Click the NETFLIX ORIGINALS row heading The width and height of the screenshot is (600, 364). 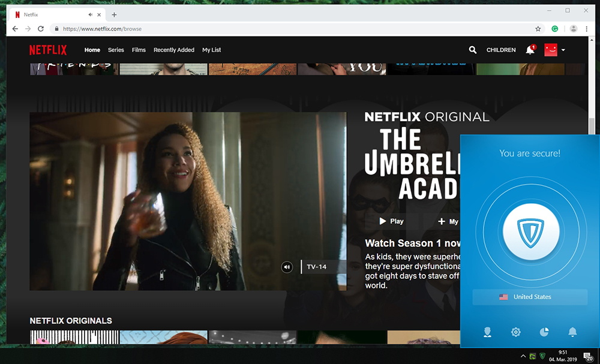coord(71,321)
